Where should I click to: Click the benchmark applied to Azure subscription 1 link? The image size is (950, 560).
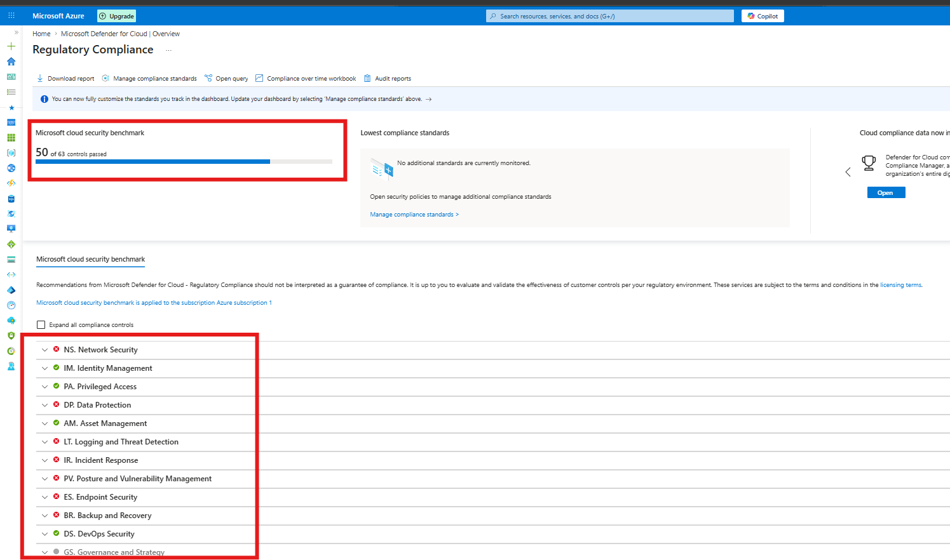[154, 303]
